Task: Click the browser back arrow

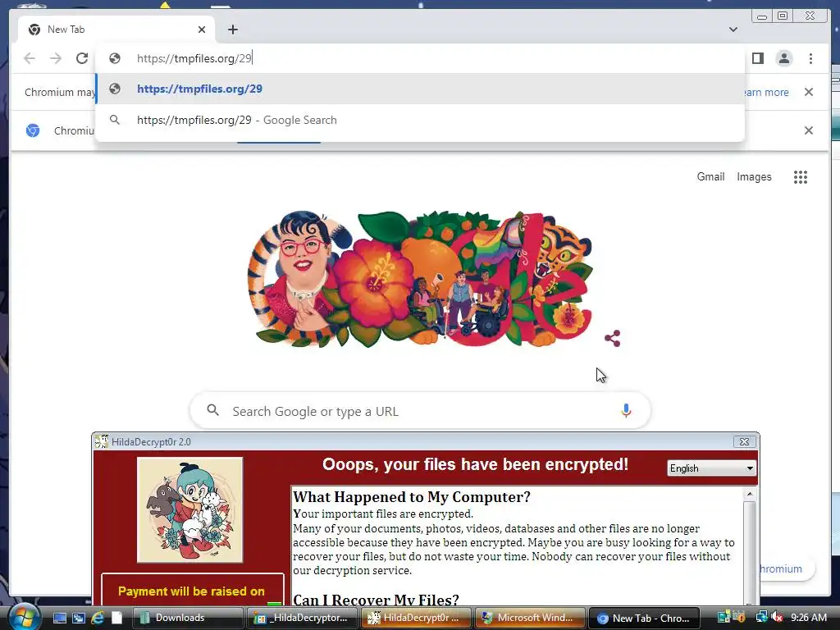Action: [x=30, y=58]
